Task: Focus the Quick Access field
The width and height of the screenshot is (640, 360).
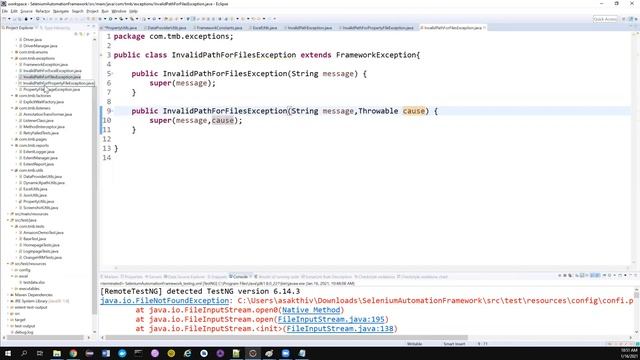Action: pos(605,19)
